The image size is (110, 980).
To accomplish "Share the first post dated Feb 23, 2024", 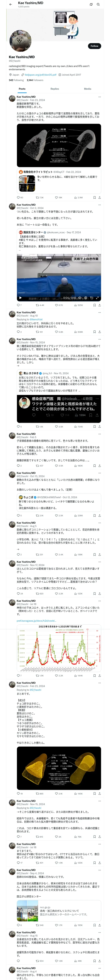I will pos(99,197).
